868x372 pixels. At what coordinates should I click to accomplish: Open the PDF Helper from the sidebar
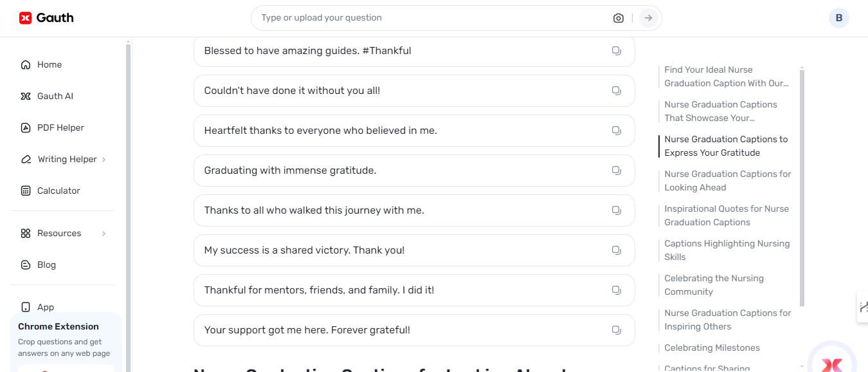pos(60,127)
